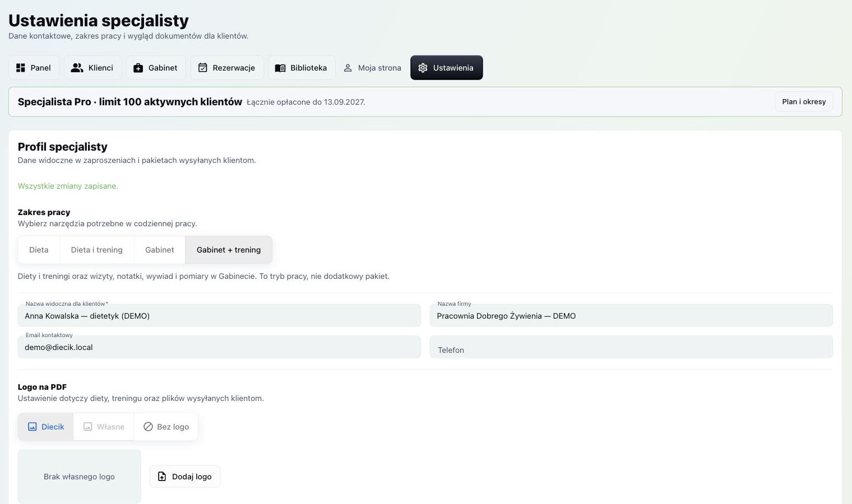Focus the Nazwa firmy field
This screenshot has height=504, width=852.
631,315
